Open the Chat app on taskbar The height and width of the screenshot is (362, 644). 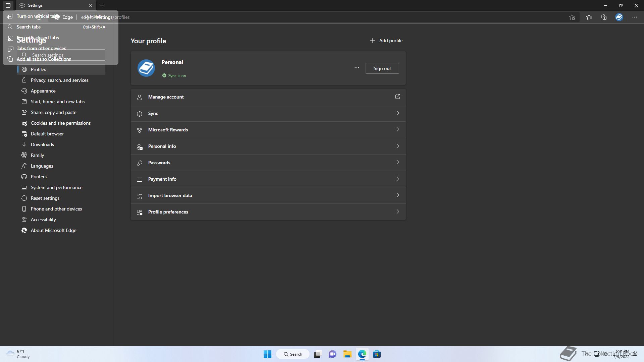coord(332,354)
